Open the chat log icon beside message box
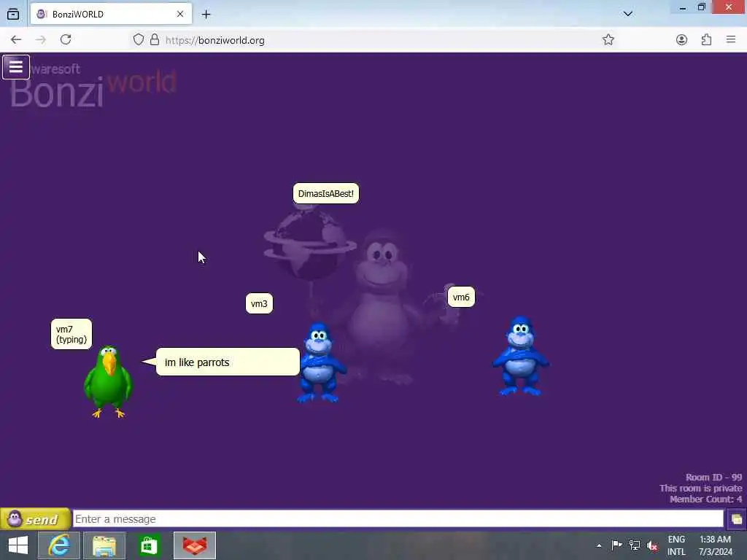The image size is (747, 560). [x=736, y=518]
